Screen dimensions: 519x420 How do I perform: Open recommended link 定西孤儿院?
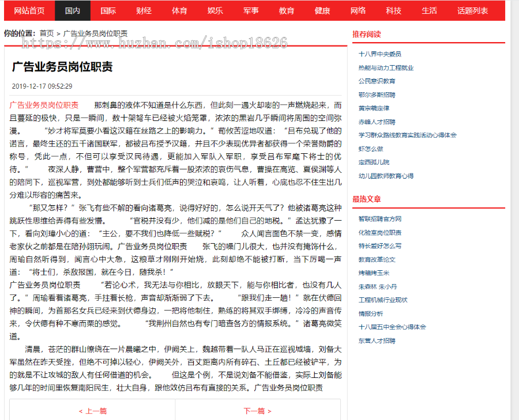coord(374,162)
